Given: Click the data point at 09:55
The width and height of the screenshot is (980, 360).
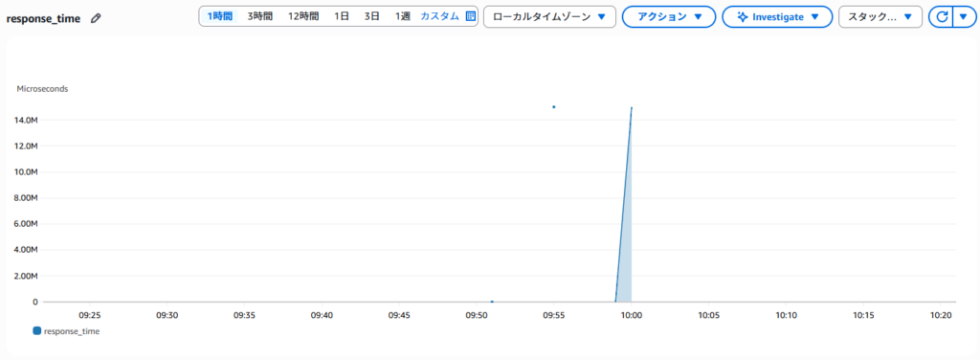Looking at the screenshot, I should point(554,107).
